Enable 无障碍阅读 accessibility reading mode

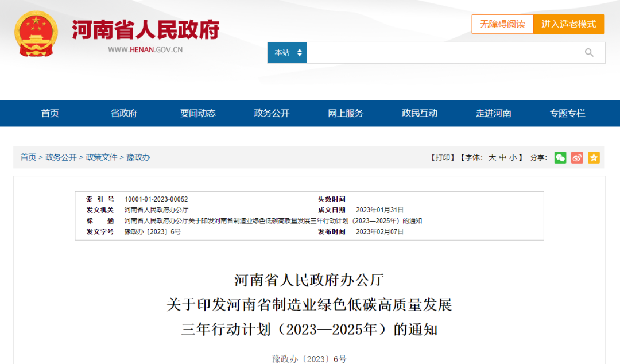coord(502,24)
